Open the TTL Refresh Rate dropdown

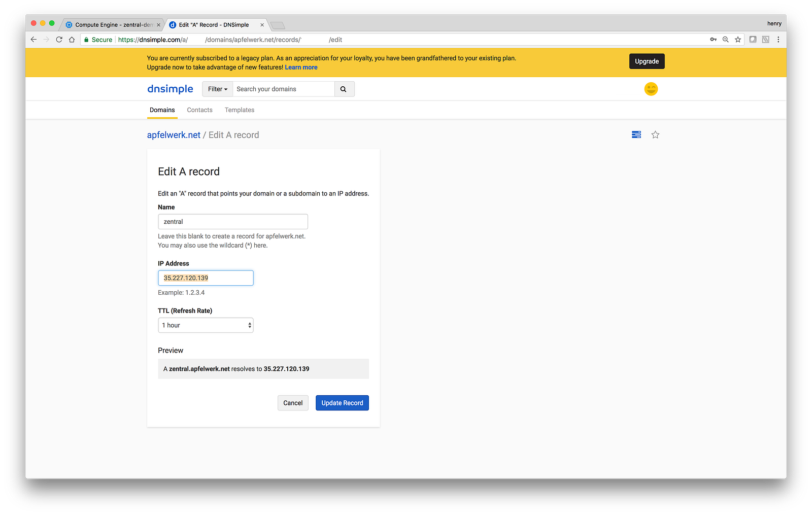206,325
